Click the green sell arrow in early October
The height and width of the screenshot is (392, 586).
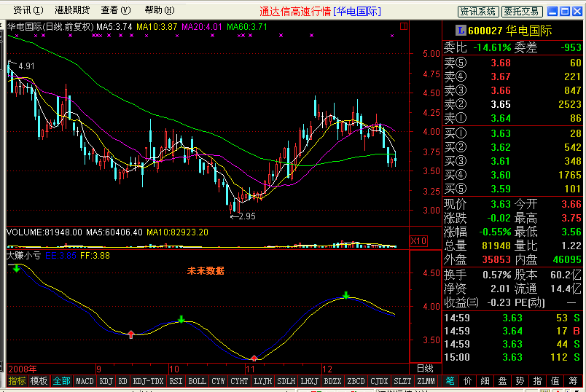pos(181,319)
